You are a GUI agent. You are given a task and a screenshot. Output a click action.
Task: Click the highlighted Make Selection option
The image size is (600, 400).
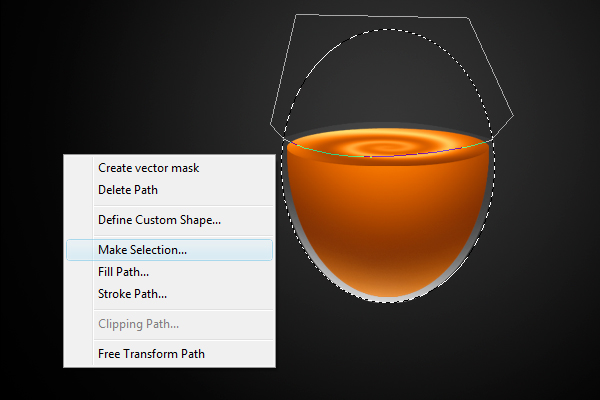pos(170,250)
